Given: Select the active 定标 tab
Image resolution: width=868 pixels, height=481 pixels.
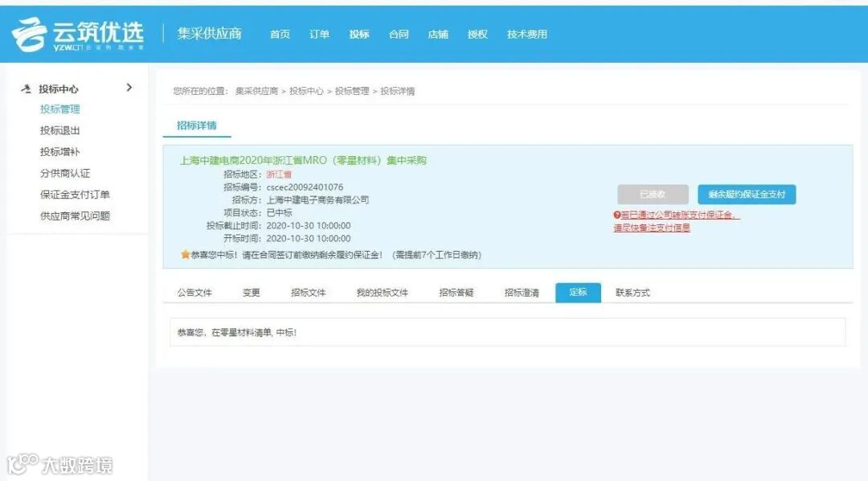Looking at the screenshot, I should pos(578,292).
